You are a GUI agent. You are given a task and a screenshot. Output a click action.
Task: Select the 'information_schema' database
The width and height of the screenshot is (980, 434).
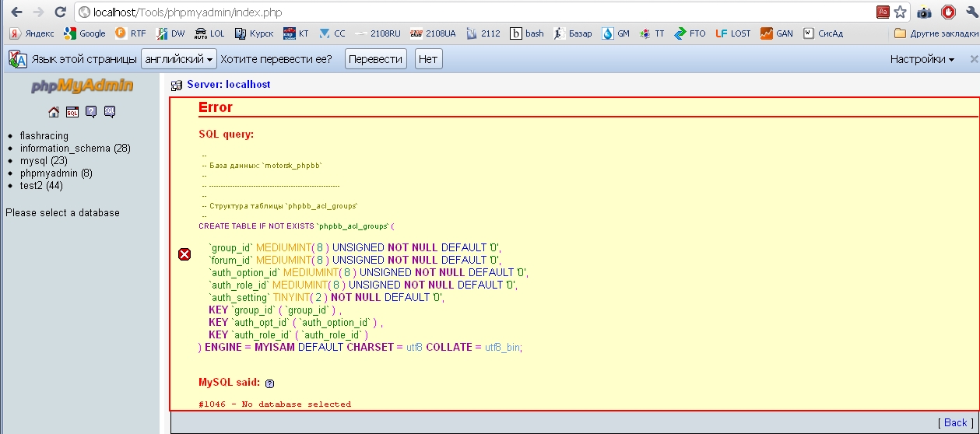click(x=66, y=148)
